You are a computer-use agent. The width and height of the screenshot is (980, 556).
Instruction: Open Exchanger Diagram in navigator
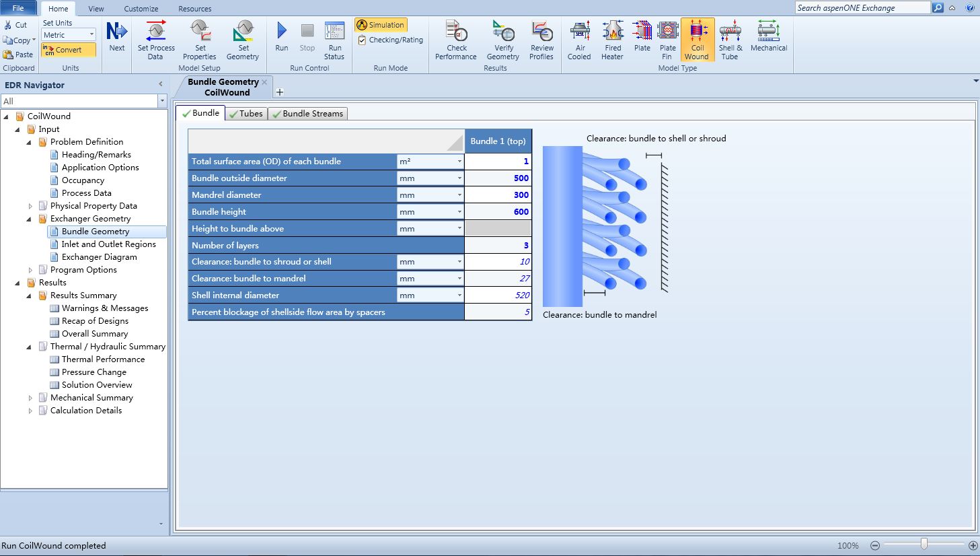[x=100, y=257]
